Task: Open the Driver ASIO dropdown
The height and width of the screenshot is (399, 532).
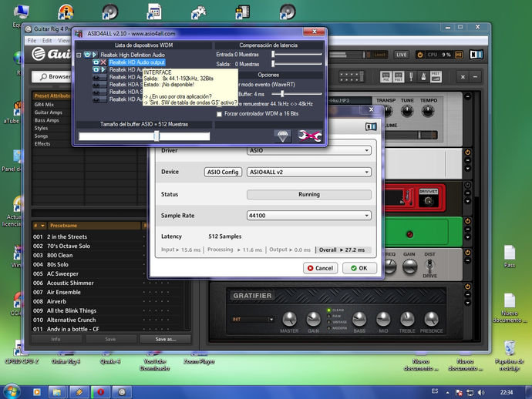Action: pos(308,150)
